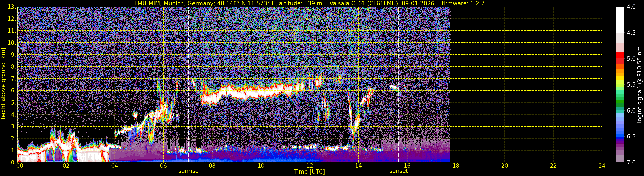644x176 pixels.
Task: Select the 13 km height tick label
Action: tap(12, 7)
